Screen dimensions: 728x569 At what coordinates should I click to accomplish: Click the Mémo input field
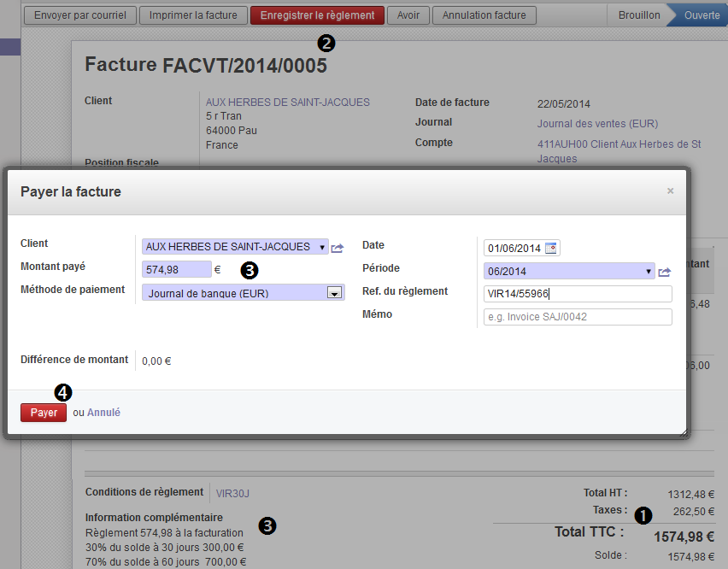tap(578, 317)
